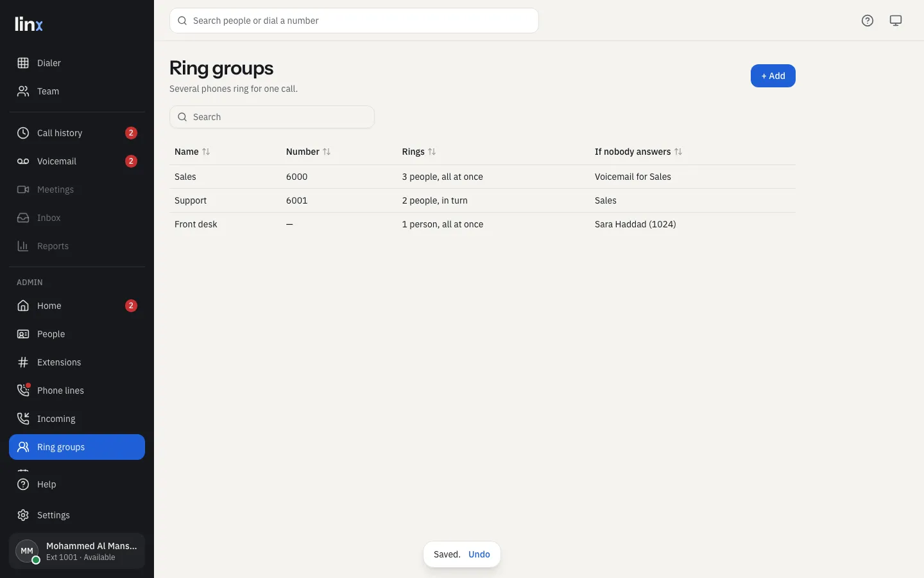Click the People contact card icon

23,334
